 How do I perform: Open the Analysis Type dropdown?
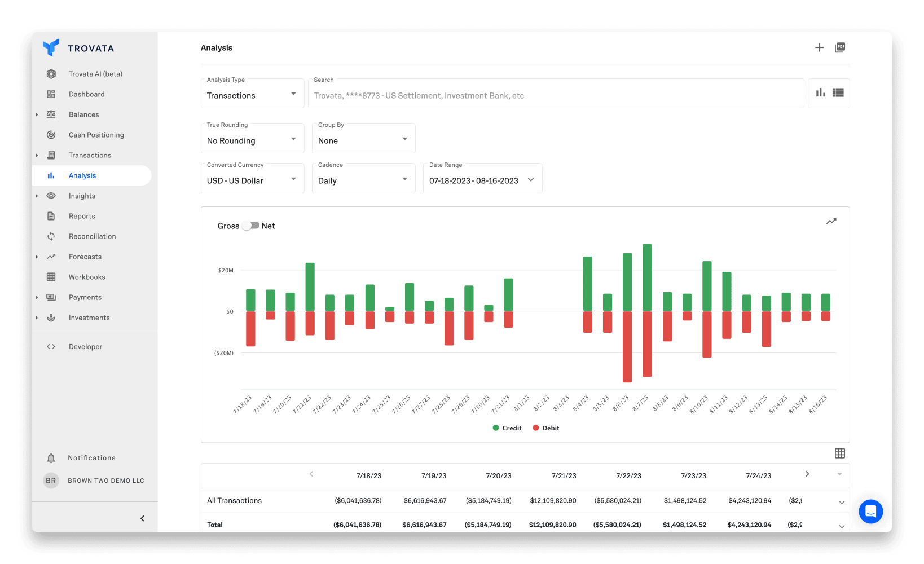[x=252, y=95]
